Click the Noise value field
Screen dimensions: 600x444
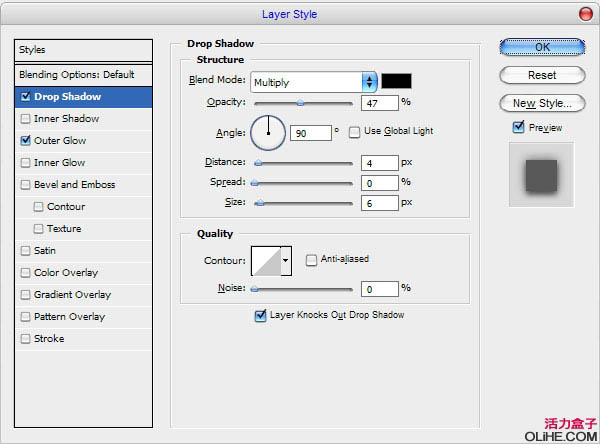click(380, 289)
